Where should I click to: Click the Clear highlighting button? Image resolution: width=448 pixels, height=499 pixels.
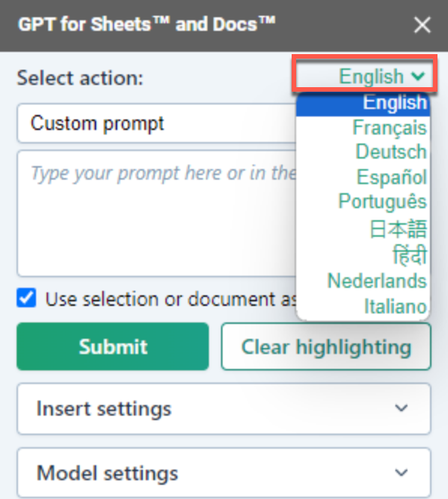[326, 346]
